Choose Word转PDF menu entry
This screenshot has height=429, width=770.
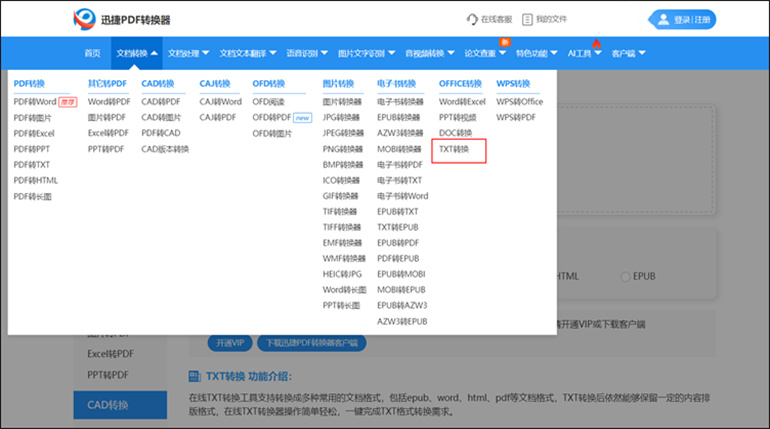click(109, 102)
